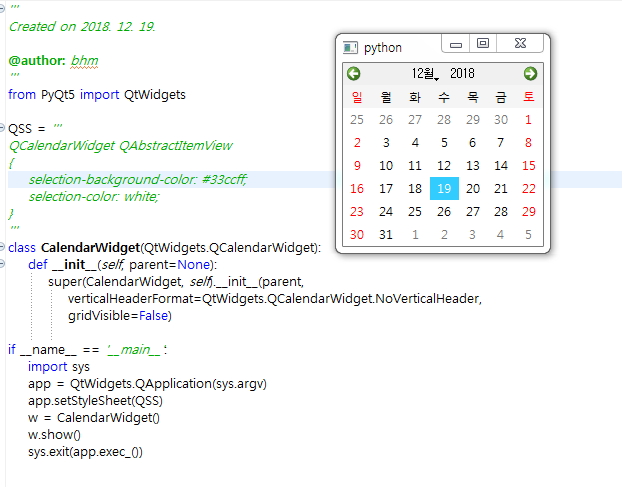Viewport: 622px width, 487px height.
Task: Select Sunday December 16 in the calendar
Action: click(357, 188)
